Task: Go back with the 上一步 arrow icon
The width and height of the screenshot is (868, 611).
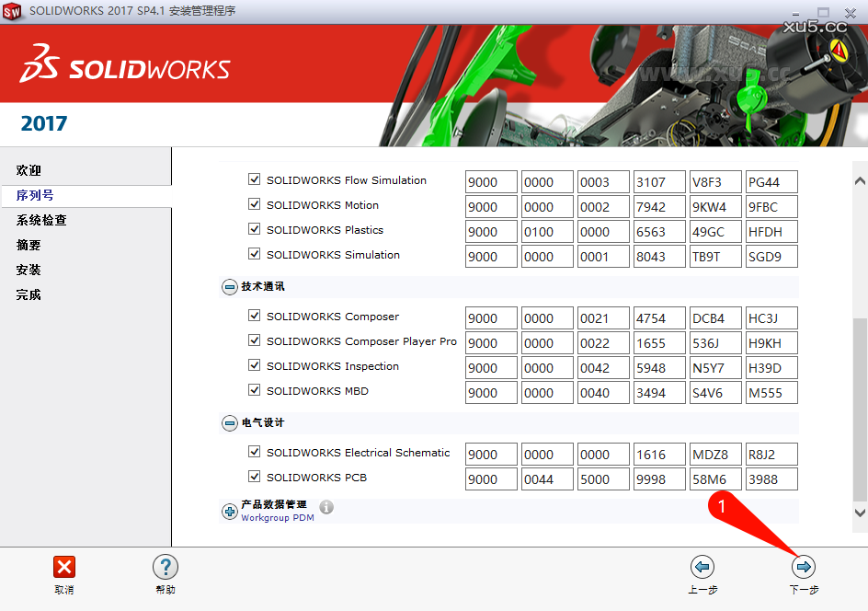Action: tap(703, 567)
